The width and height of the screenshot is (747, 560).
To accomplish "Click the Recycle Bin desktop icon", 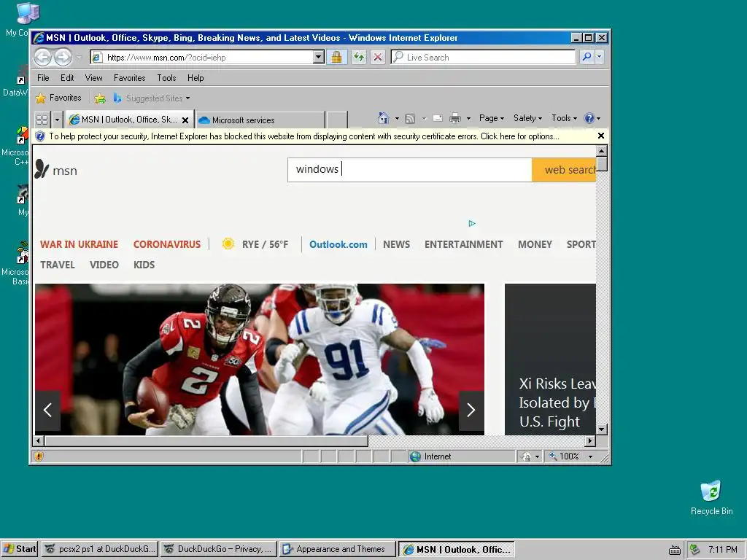I will [711, 497].
